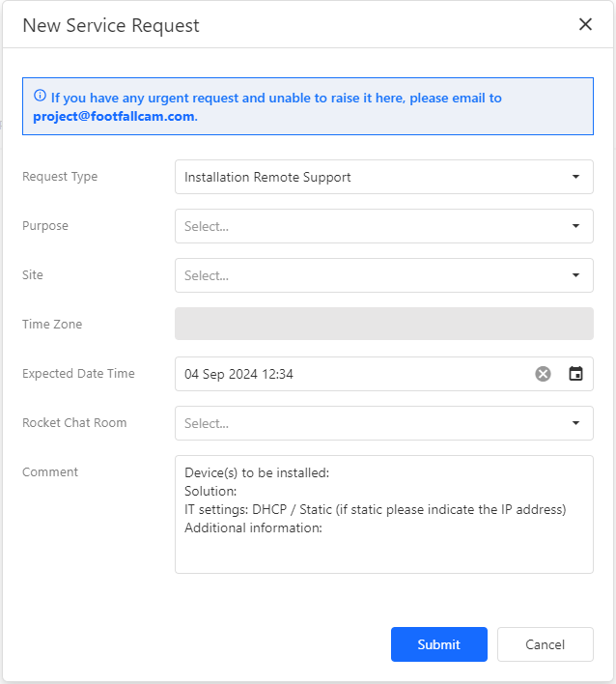Open the project@footfallcam.com email link
This screenshot has height=684, width=616.
[x=114, y=116]
